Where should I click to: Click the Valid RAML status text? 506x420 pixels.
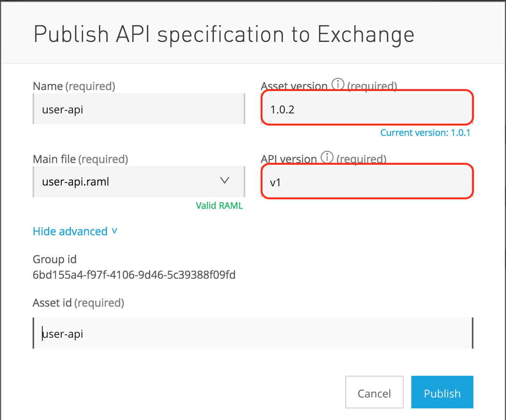[219, 206]
